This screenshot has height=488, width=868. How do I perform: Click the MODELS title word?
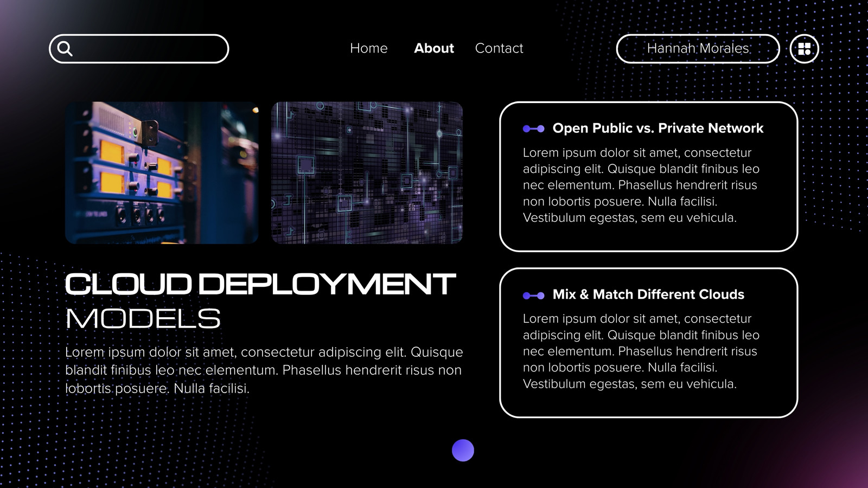(x=143, y=318)
